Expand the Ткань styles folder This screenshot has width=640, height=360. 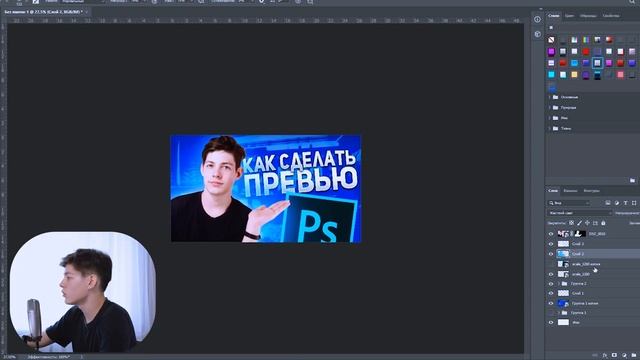[x=549, y=129]
